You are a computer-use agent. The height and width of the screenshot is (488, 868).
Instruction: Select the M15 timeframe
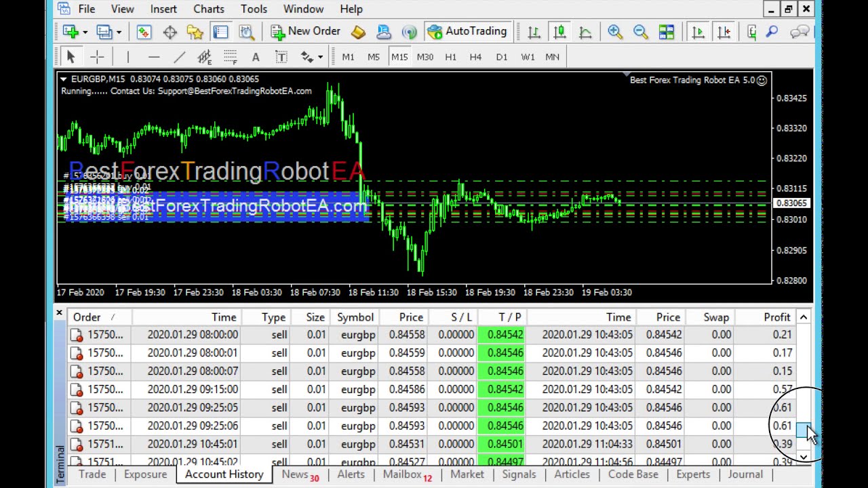(399, 57)
